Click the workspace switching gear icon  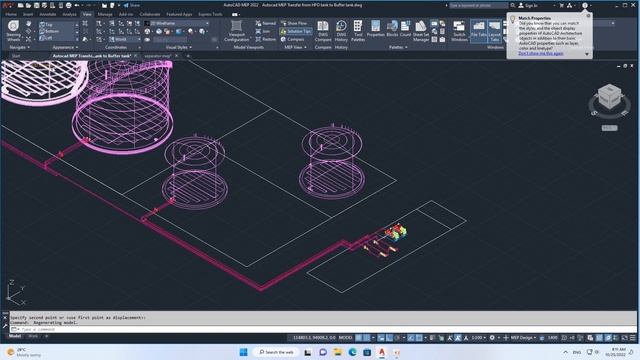coord(492,338)
